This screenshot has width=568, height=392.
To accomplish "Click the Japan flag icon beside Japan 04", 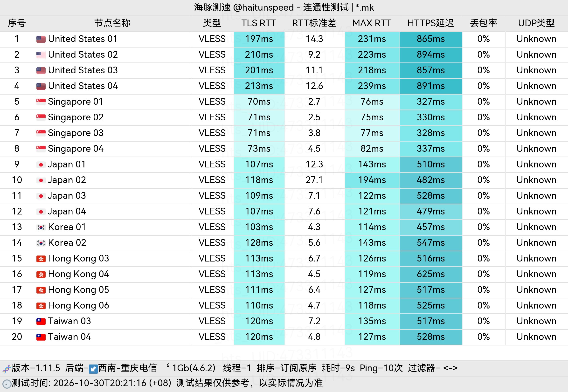I will [x=41, y=212].
